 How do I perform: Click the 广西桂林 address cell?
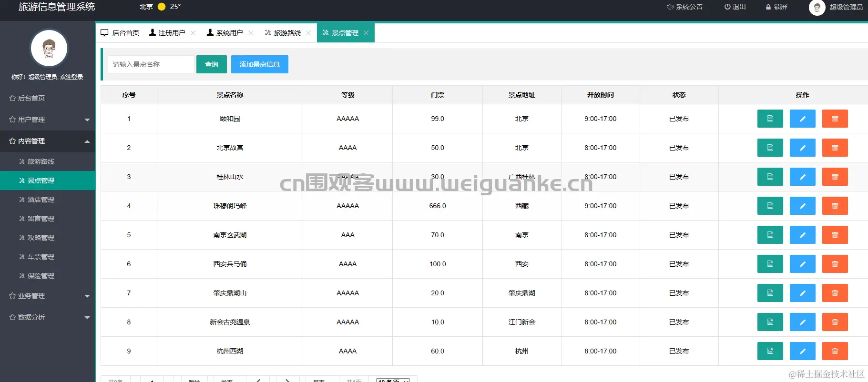522,177
